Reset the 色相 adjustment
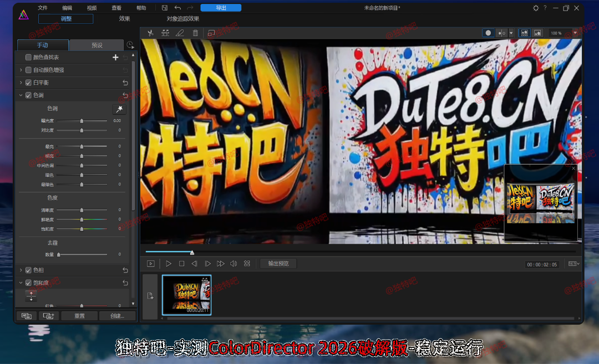The height and width of the screenshot is (364, 599). pyautogui.click(x=125, y=270)
